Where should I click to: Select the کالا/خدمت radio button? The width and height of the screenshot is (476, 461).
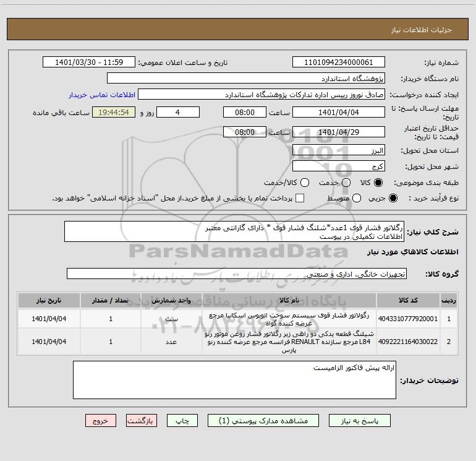[x=305, y=183]
